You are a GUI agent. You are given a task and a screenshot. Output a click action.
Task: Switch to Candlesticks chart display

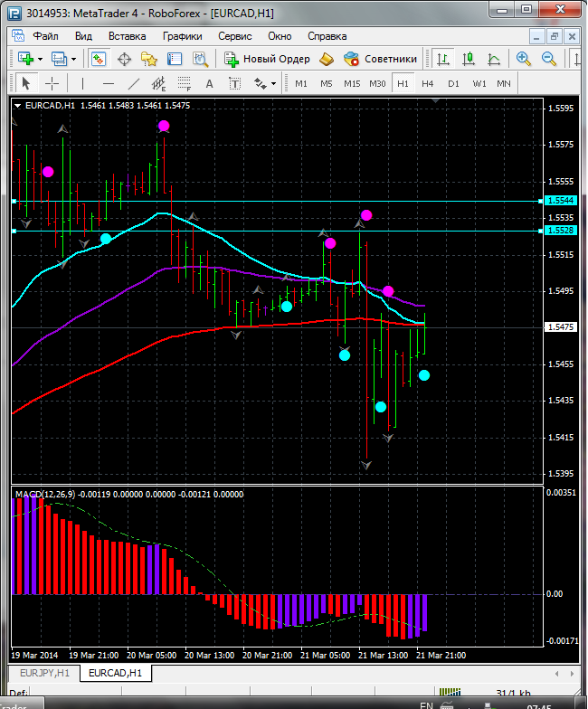[469, 60]
